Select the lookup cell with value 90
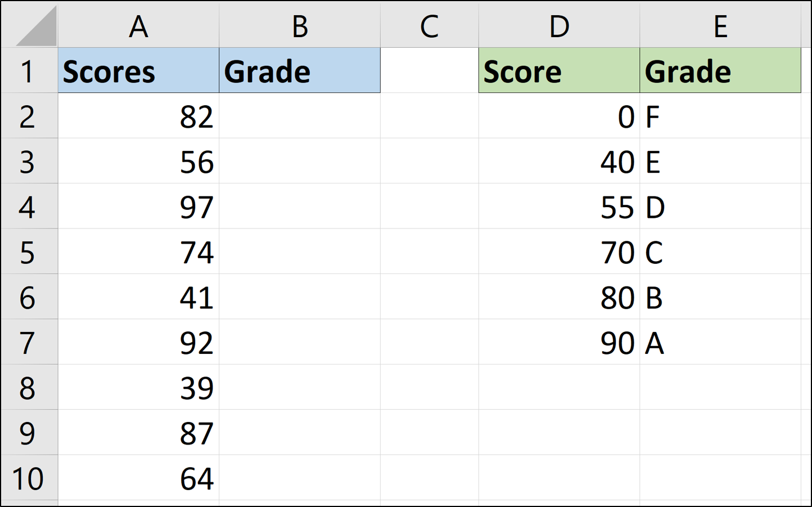 coord(559,343)
